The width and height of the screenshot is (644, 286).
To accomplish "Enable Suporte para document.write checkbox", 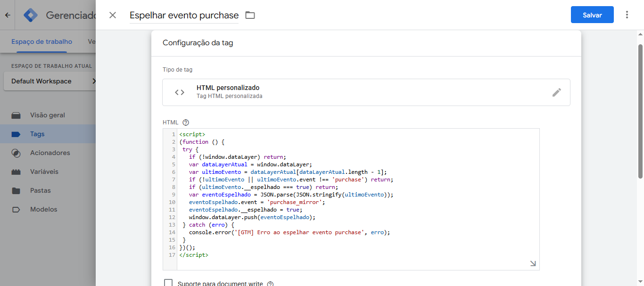I will [x=168, y=283].
